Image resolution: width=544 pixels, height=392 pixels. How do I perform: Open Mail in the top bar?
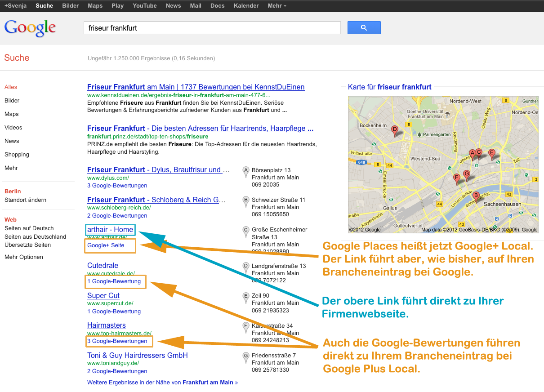pyautogui.click(x=196, y=6)
